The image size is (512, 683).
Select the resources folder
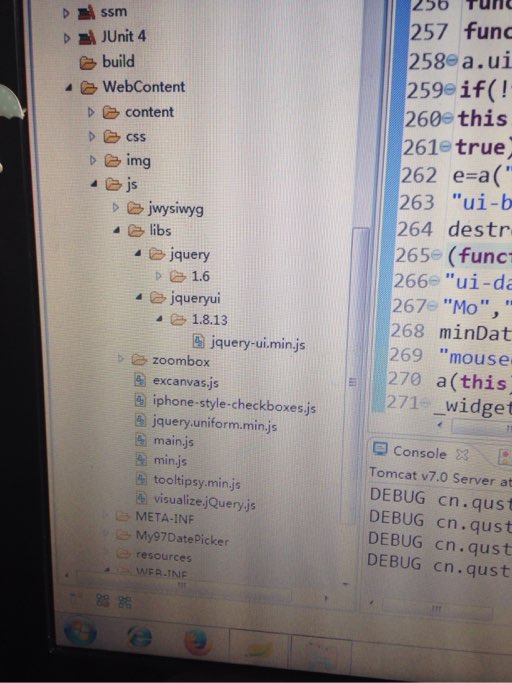163,556
